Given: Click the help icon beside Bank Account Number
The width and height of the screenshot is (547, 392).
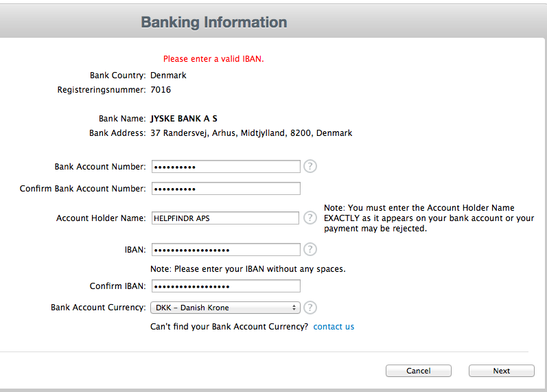Looking at the screenshot, I should pyautogui.click(x=310, y=166).
